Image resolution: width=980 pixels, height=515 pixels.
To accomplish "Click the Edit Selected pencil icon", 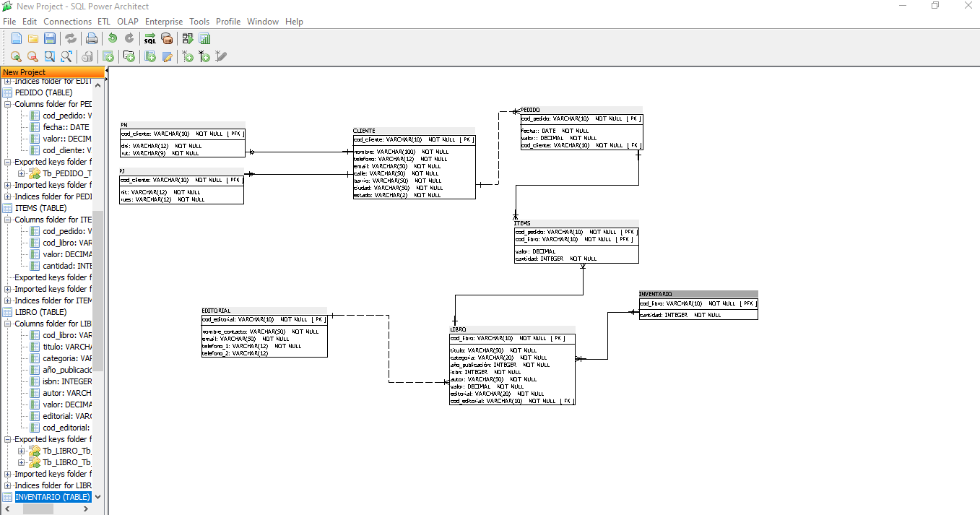I will click(167, 56).
